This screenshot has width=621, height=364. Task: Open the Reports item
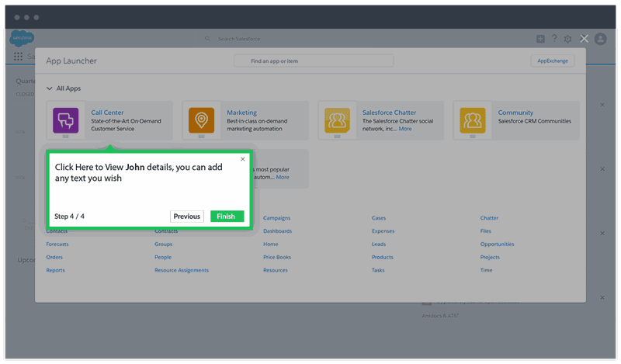(55, 270)
